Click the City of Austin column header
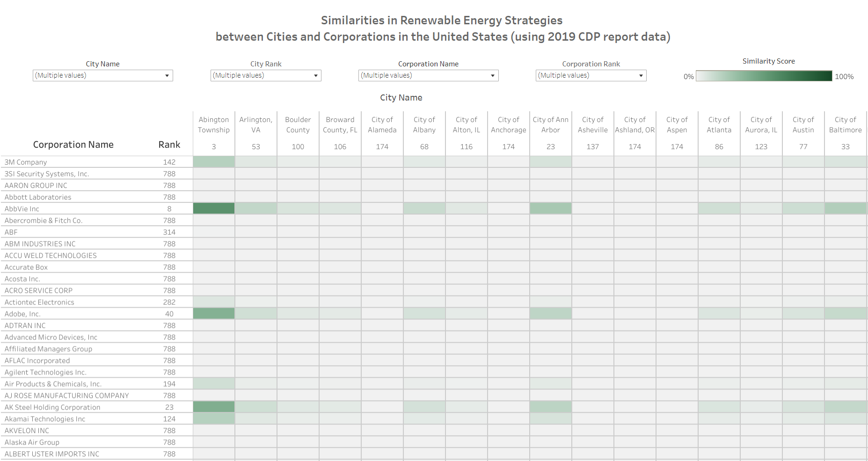 [803, 125]
